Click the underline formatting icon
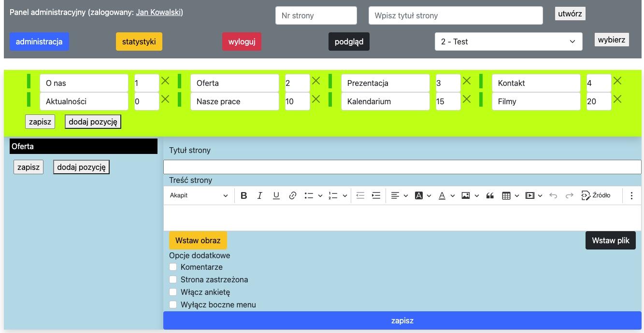This screenshot has height=333, width=644. click(x=276, y=195)
